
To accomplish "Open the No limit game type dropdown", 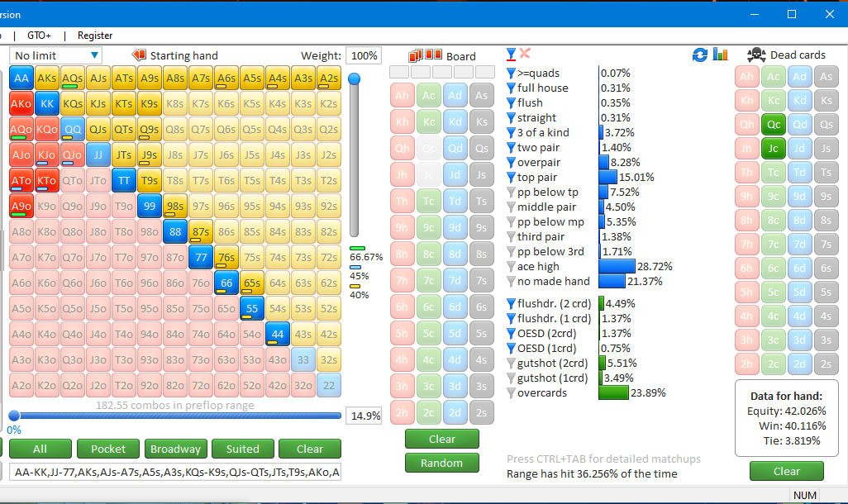I will [55, 55].
